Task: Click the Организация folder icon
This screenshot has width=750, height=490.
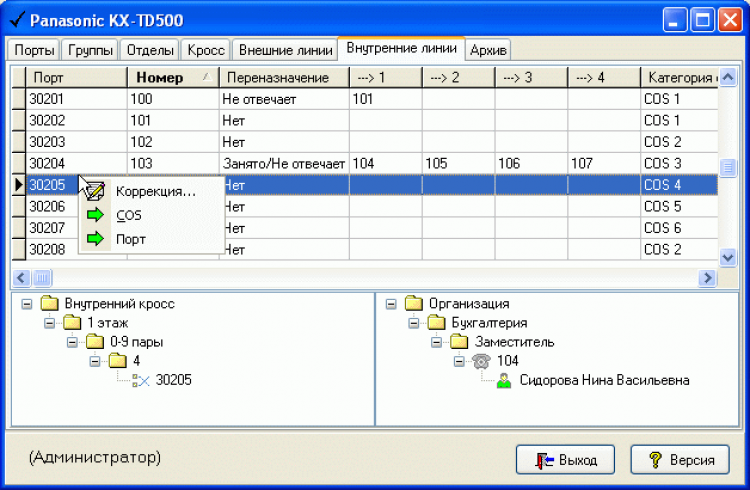Action: [x=414, y=303]
